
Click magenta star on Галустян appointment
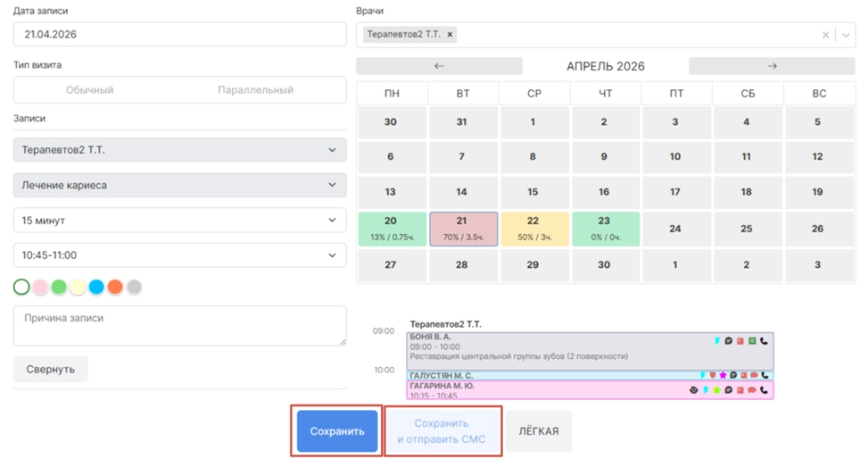click(723, 376)
